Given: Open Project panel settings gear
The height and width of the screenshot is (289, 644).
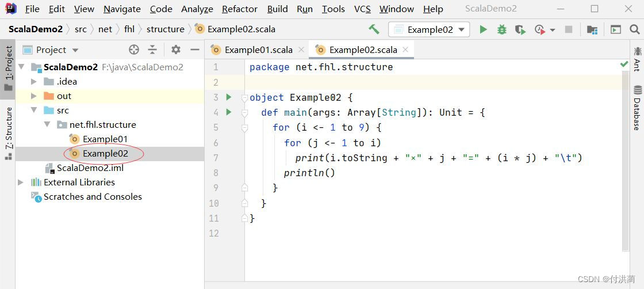Looking at the screenshot, I should 176,50.
